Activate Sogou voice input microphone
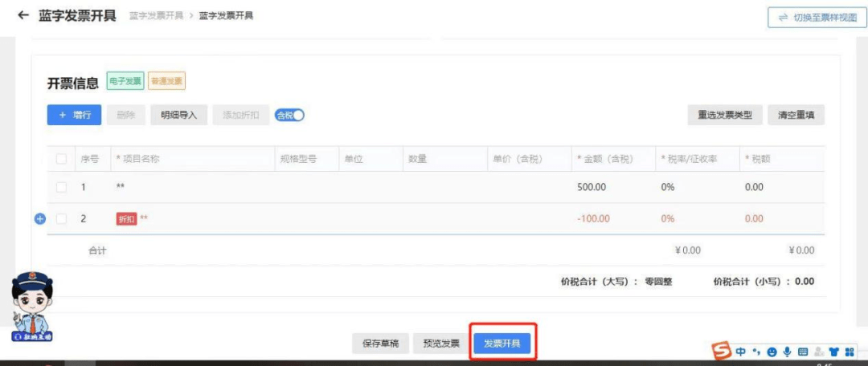 (787, 352)
